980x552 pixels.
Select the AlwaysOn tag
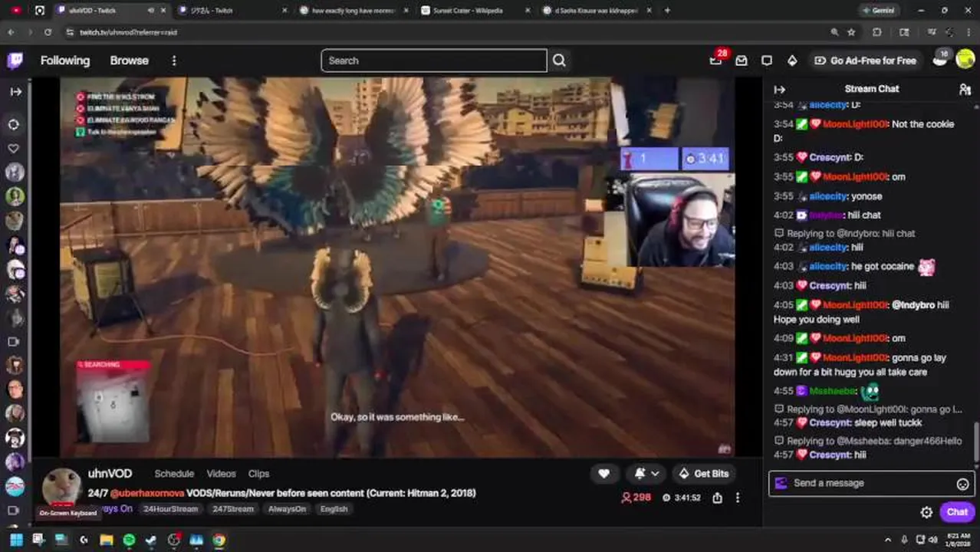287,509
